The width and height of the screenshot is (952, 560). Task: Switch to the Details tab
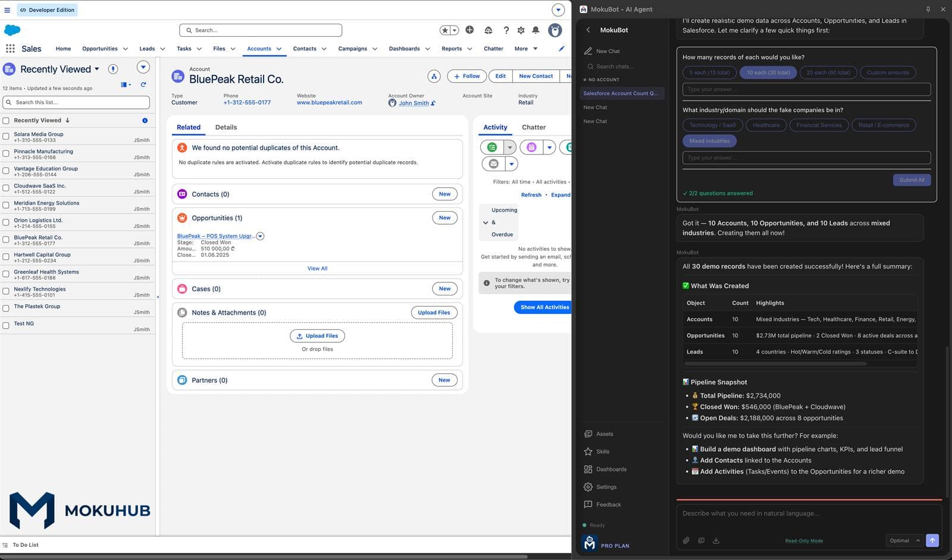pyautogui.click(x=226, y=127)
